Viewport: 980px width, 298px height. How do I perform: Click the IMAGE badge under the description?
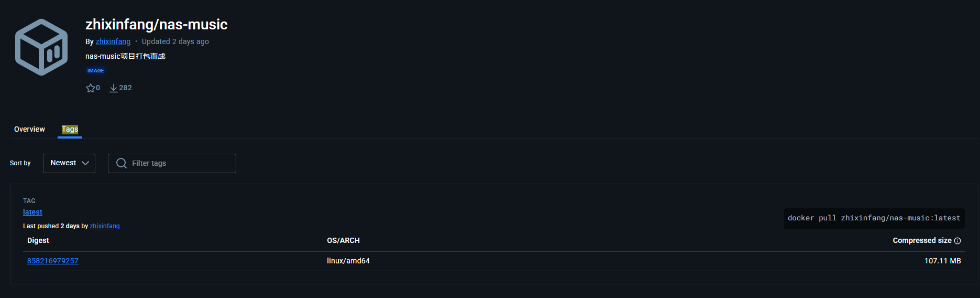[x=95, y=70]
